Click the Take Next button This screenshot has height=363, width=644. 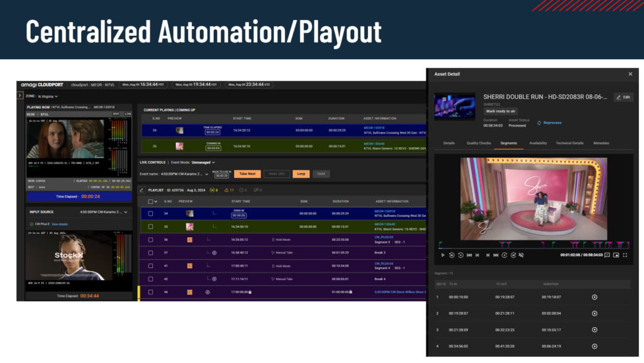coord(247,174)
